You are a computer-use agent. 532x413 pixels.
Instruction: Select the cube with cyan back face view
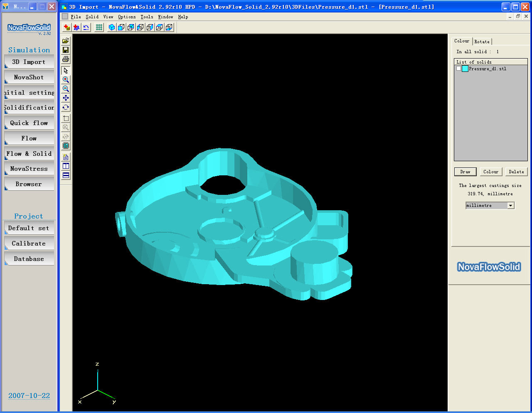(131, 27)
